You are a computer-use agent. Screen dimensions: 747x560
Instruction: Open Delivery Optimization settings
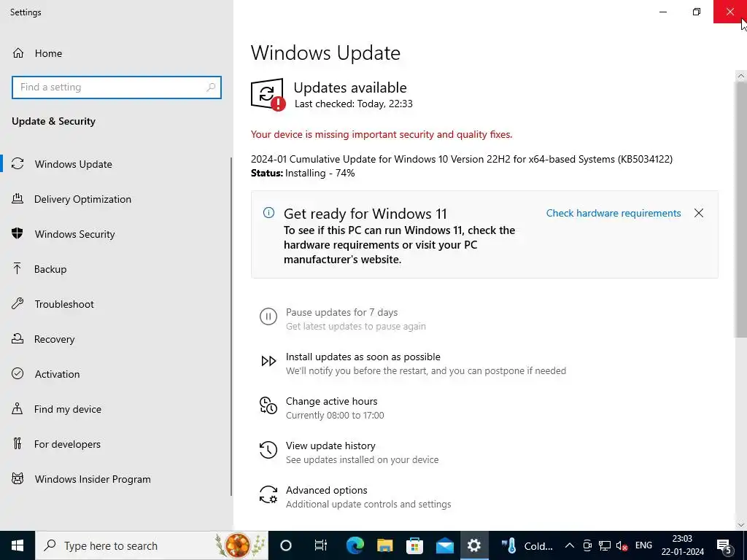point(82,199)
